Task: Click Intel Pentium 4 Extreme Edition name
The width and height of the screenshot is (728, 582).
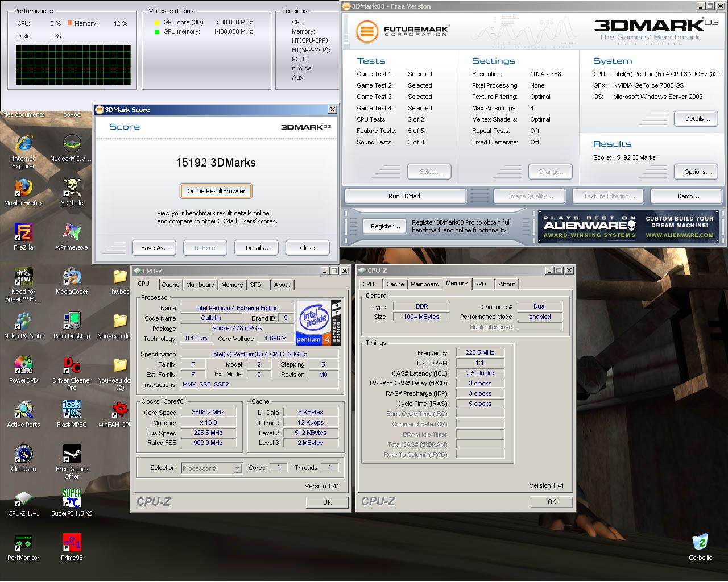Action: point(237,308)
